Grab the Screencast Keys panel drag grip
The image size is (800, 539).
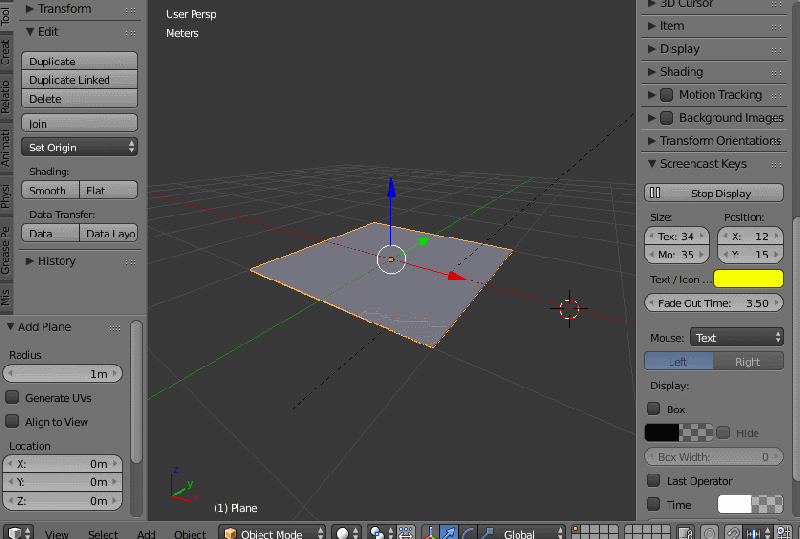(x=776, y=165)
